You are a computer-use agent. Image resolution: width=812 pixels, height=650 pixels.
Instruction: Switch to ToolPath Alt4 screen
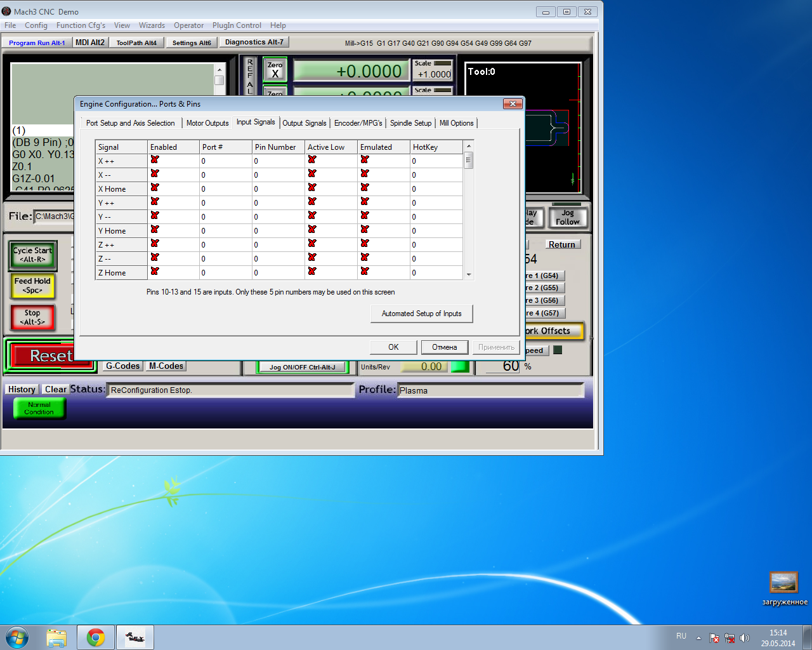[136, 43]
